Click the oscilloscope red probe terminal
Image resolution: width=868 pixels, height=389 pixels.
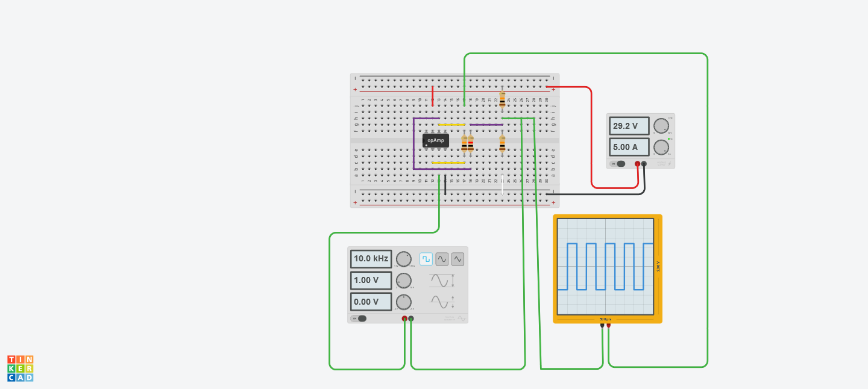608,325
